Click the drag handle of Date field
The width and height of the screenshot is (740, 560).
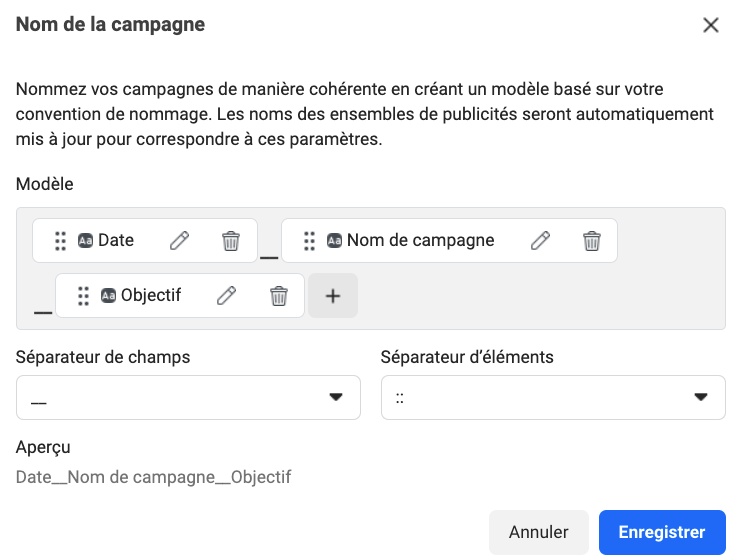[x=60, y=241]
